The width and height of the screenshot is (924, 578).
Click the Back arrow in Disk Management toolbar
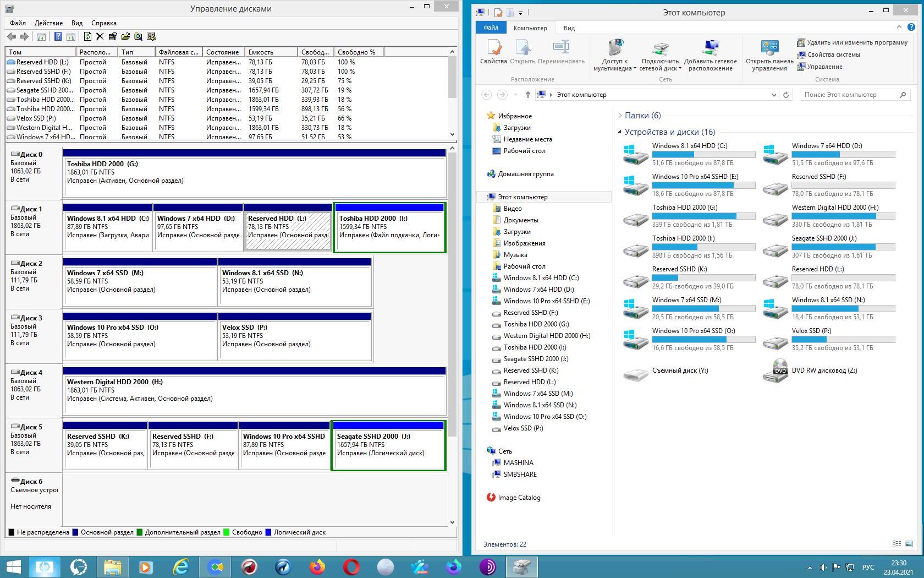(11, 36)
